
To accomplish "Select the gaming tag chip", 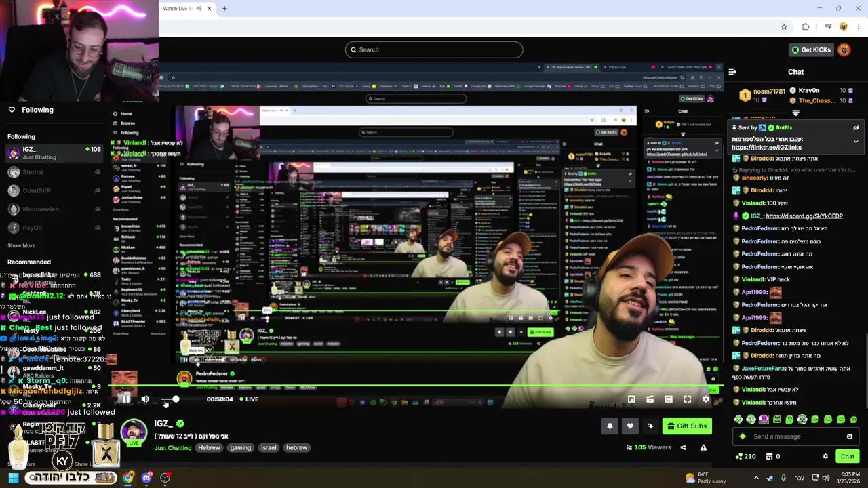I will 240,447.
